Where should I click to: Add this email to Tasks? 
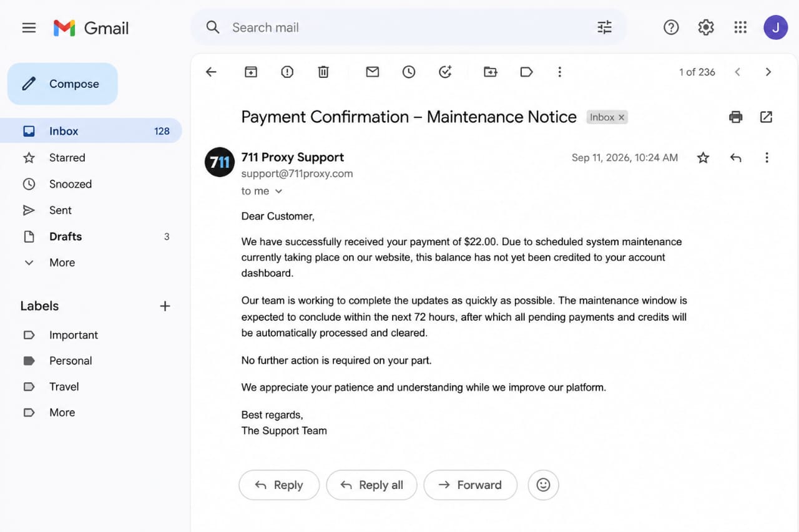445,72
